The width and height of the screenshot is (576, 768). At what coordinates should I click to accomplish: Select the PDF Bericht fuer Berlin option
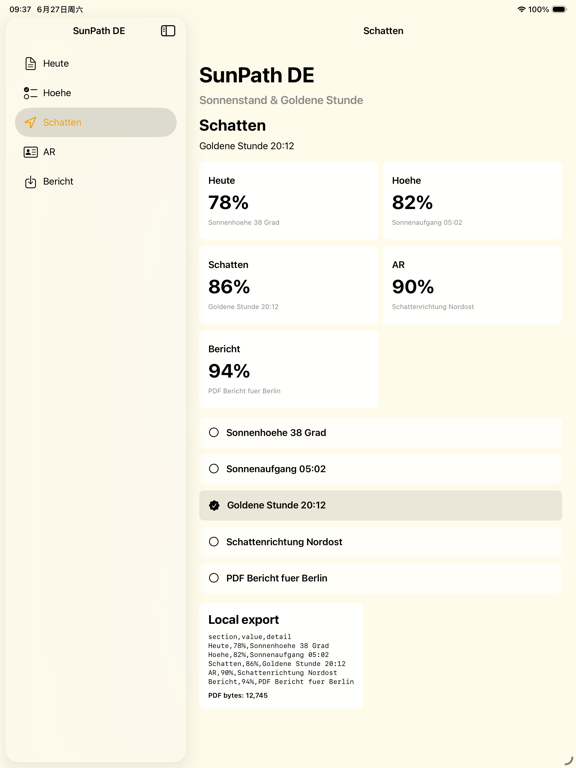click(381, 578)
